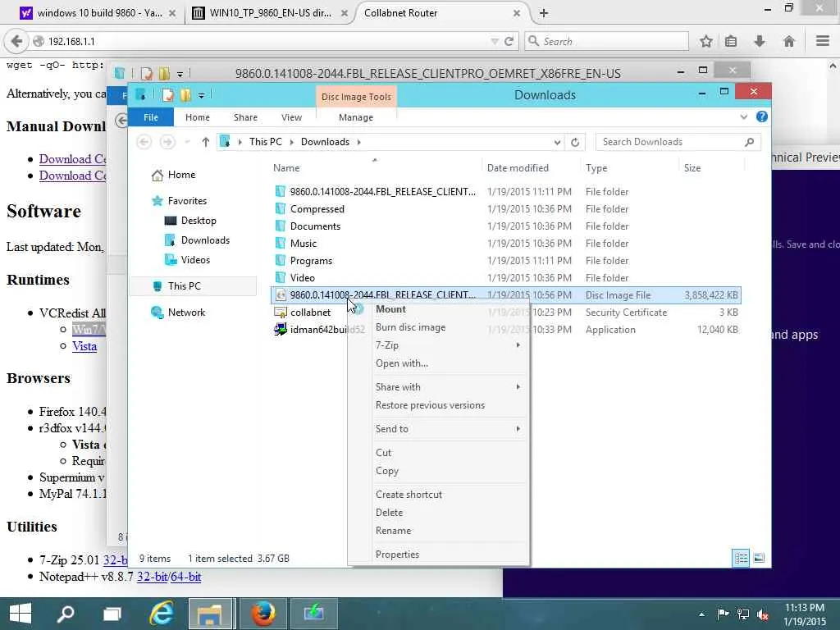Switch to large icons view
The height and width of the screenshot is (630, 840).
(x=759, y=558)
